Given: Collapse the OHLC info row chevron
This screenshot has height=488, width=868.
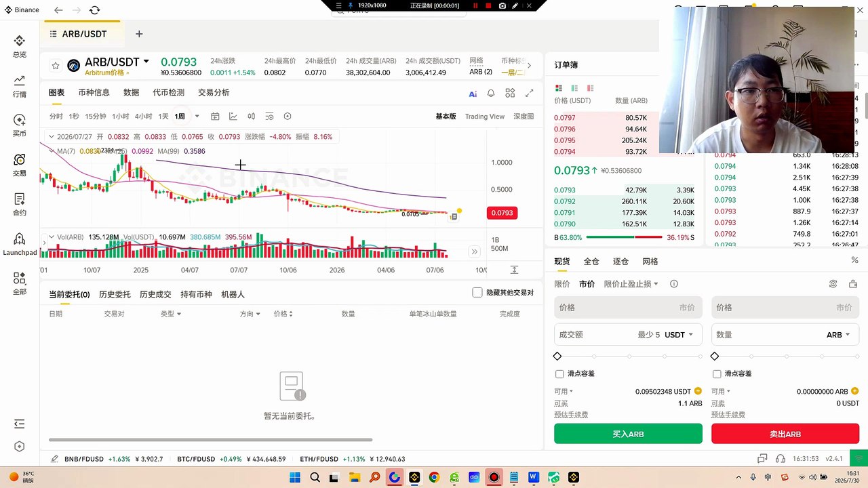Looking at the screenshot, I should 51,136.
